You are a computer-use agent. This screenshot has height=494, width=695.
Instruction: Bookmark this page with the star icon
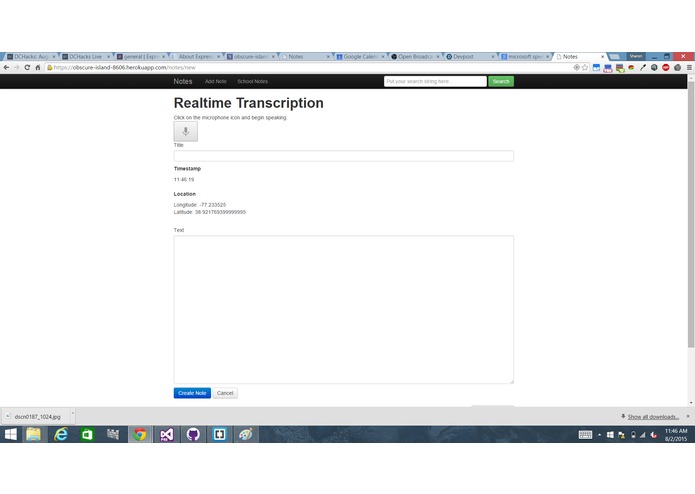coord(585,67)
